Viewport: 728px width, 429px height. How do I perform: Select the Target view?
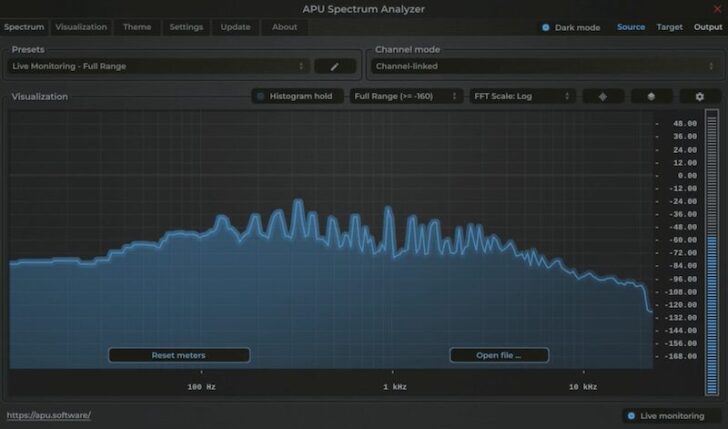670,27
